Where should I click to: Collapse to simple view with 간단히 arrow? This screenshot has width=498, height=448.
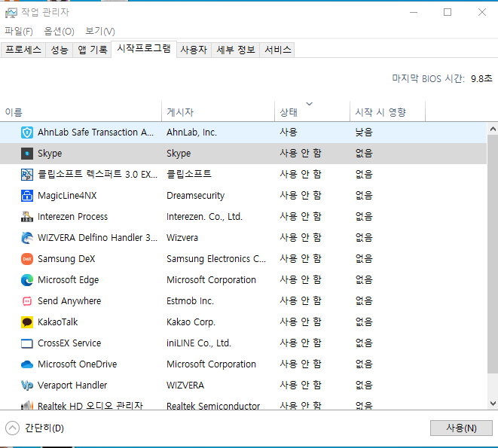12,428
